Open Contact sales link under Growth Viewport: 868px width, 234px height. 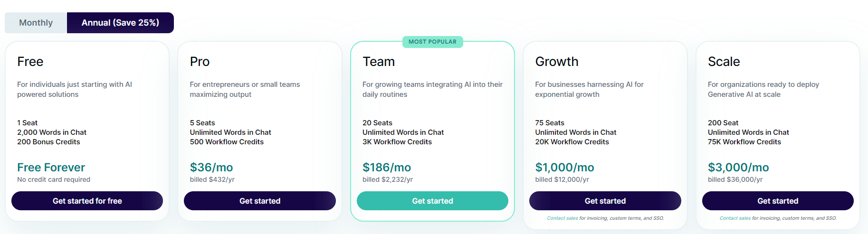point(563,218)
